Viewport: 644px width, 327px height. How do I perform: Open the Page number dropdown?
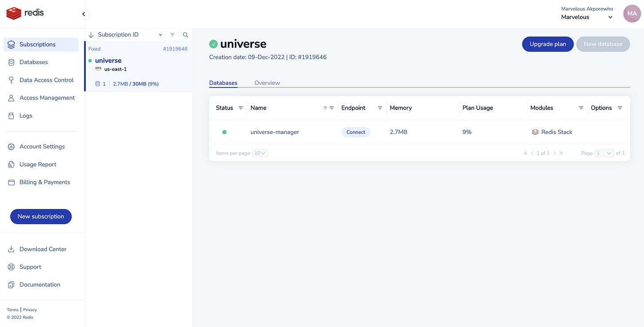(x=604, y=153)
